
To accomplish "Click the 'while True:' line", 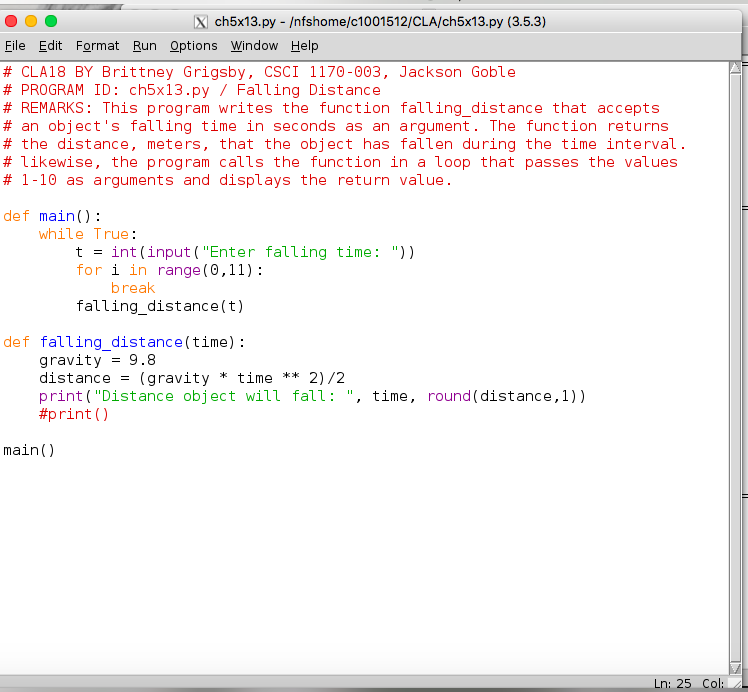I will click(x=88, y=234).
